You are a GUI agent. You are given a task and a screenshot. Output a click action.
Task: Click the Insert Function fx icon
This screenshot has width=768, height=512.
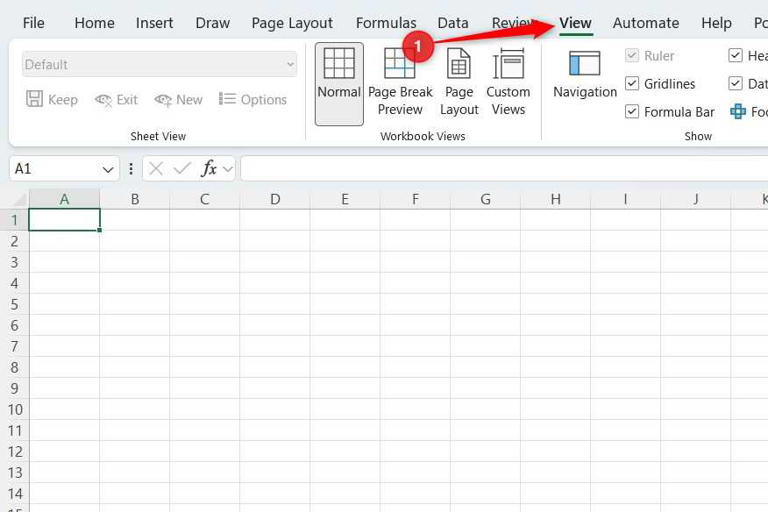pyautogui.click(x=209, y=169)
